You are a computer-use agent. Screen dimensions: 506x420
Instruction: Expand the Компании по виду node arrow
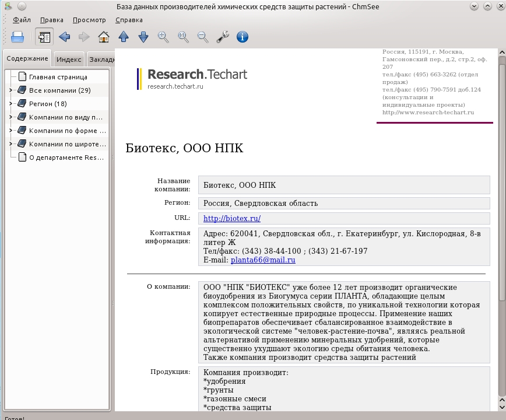pyautogui.click(x=10, y=117)
